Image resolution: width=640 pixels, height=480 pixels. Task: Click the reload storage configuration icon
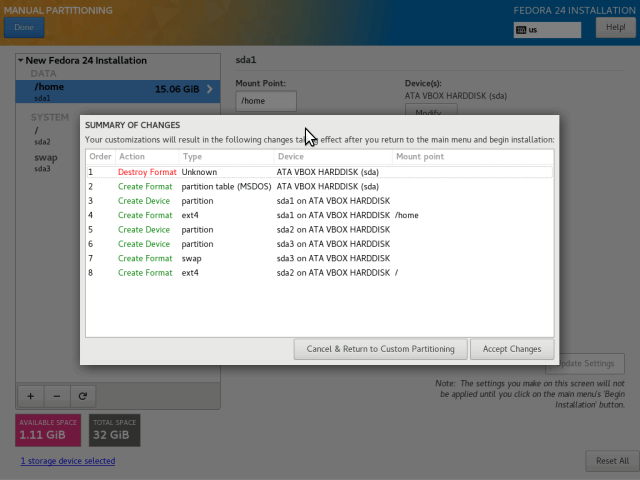[x=83, y=396]
